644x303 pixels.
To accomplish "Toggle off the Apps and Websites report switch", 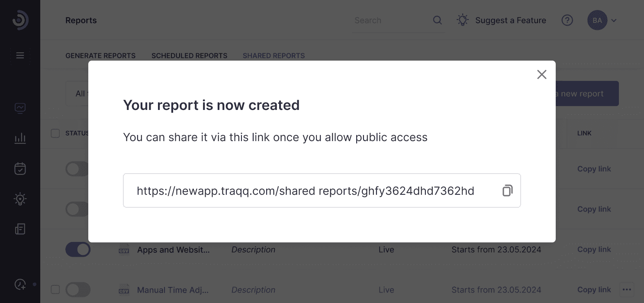I will coord(78,249).
